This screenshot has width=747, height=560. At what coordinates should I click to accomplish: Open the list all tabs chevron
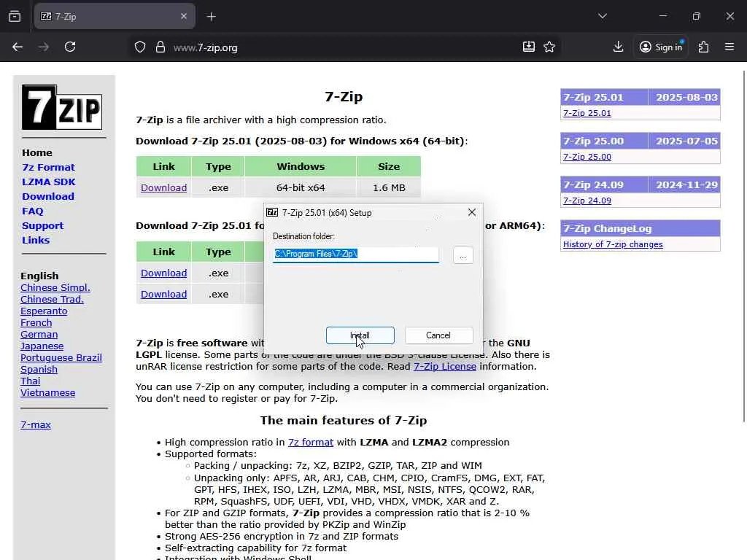coord(602,16)
